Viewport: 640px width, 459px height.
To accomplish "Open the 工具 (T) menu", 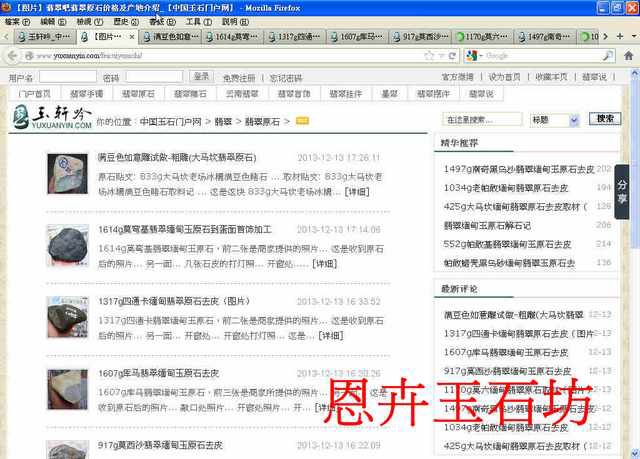I will click(199, 22).
